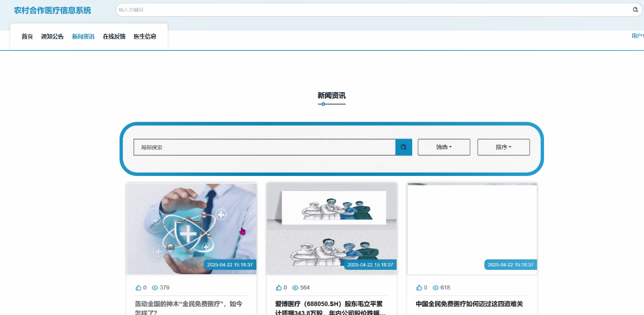Click the views eye icon beside 618
This screenshot has width=644, height=315.
pyautogui.click(x=436, y=288)
